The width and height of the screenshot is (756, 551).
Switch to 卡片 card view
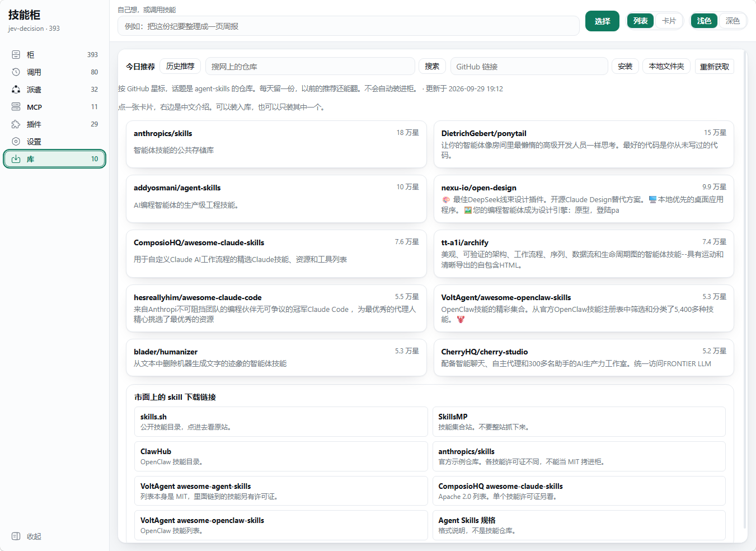(669, 21)
